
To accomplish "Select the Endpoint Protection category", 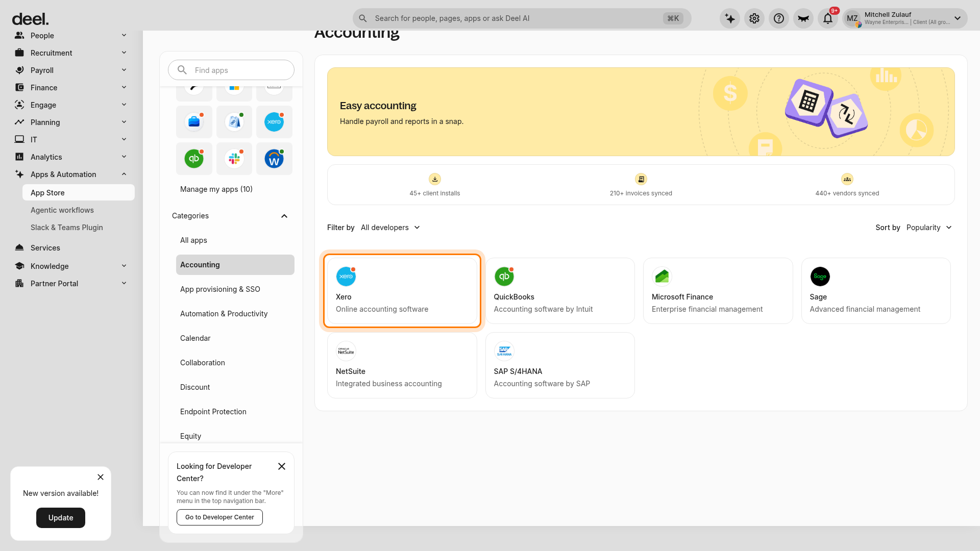I will coord(235,412).
